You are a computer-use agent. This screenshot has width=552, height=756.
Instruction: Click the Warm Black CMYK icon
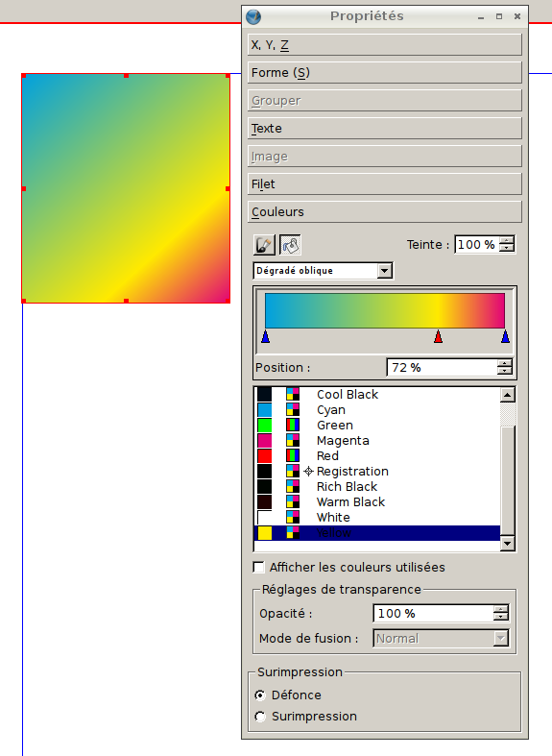[293, 501]
